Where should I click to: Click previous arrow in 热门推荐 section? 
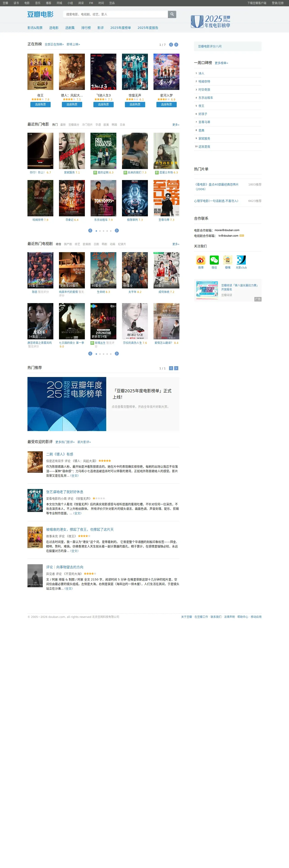click(171, 368)
